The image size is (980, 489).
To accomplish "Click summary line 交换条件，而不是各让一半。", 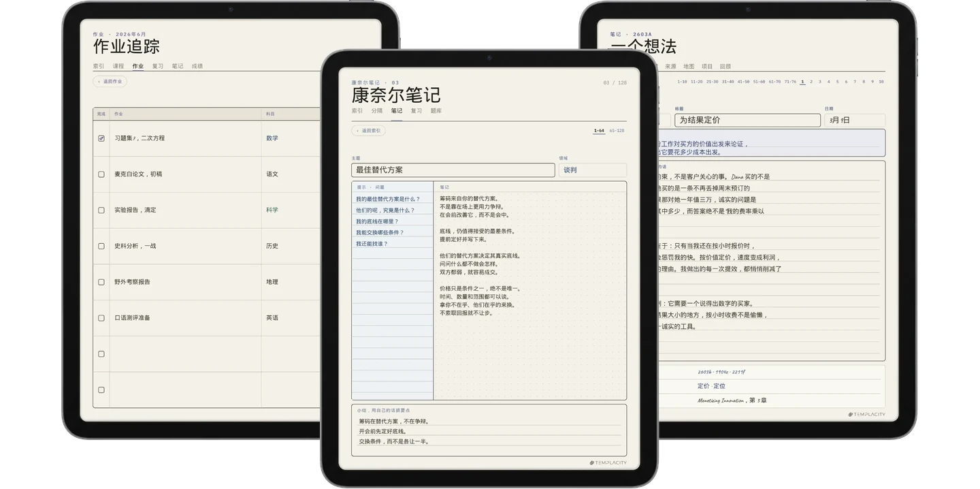I will (394, 441).
